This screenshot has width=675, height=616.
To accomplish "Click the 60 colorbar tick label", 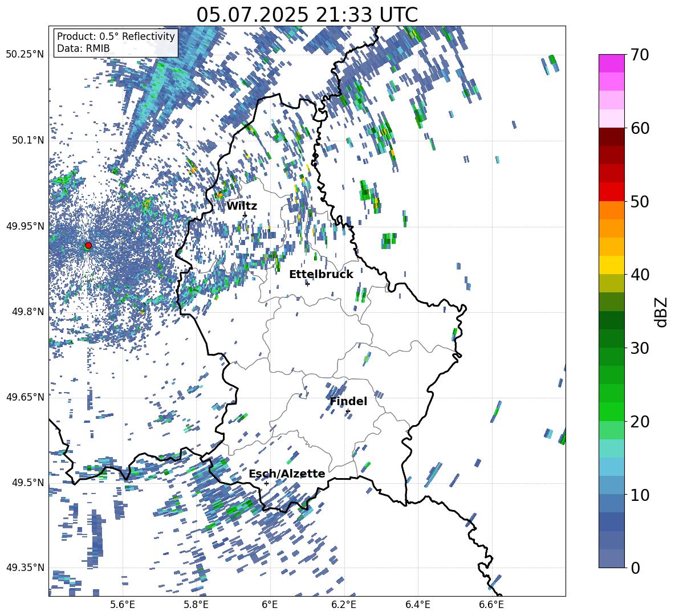I will coord(639,128).
